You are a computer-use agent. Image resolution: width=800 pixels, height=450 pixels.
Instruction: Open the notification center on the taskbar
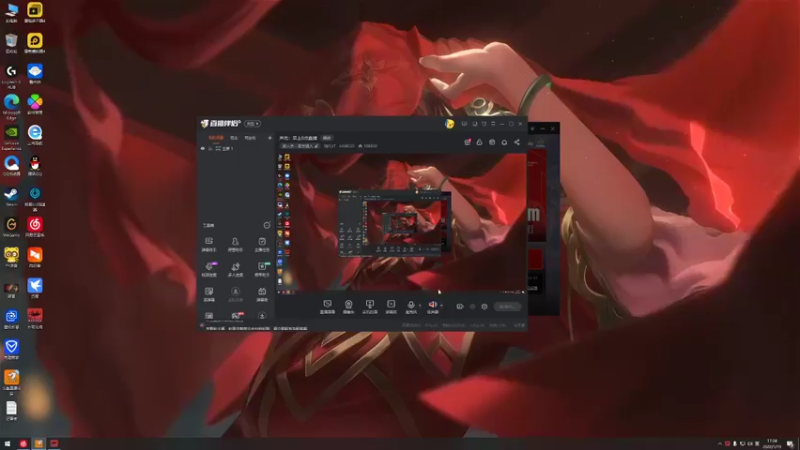click(790, 444)
